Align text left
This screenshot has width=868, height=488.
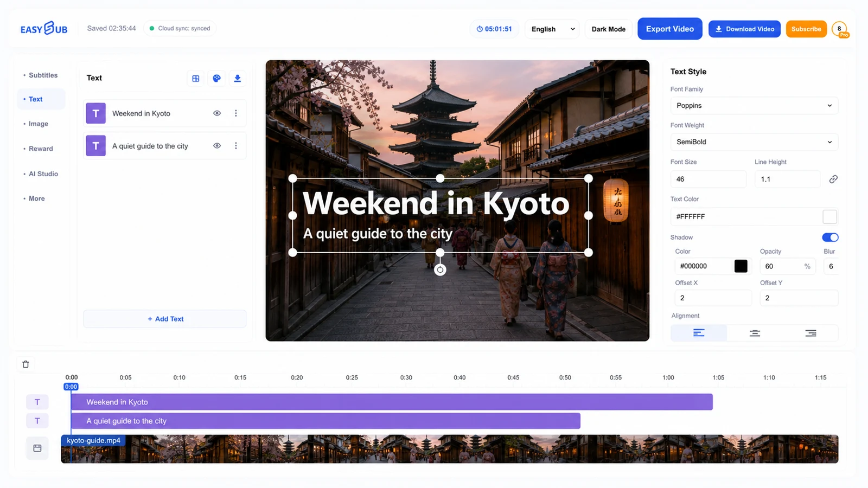tap(699, 333)
